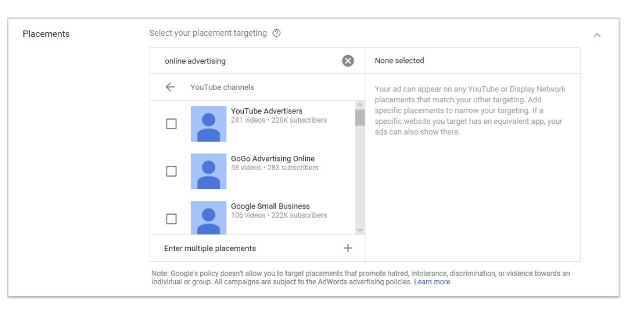Image resolution: width=644 pixels, height=318 pixels.
Task: Click scrollbar down arrow in channel list
Action: pyautogui.click(x=360, y=230)
